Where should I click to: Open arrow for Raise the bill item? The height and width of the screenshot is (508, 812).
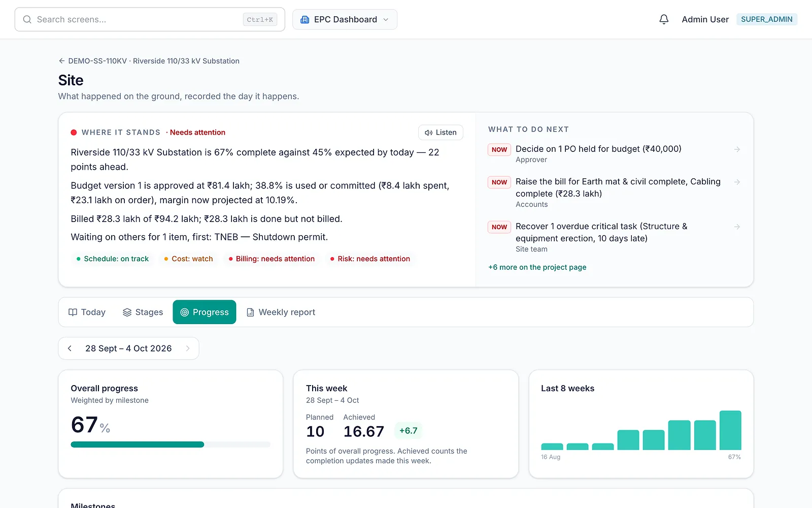tap(737, 182)
